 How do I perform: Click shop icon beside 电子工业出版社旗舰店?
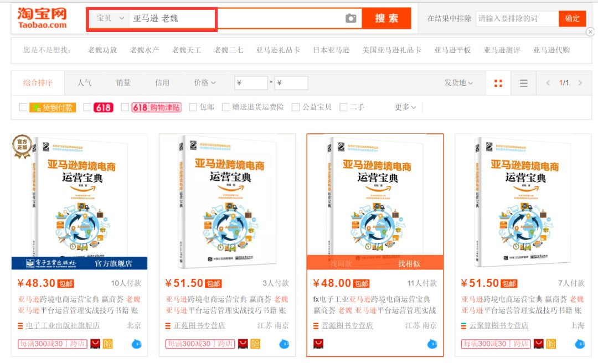click(x=20, y=326)
